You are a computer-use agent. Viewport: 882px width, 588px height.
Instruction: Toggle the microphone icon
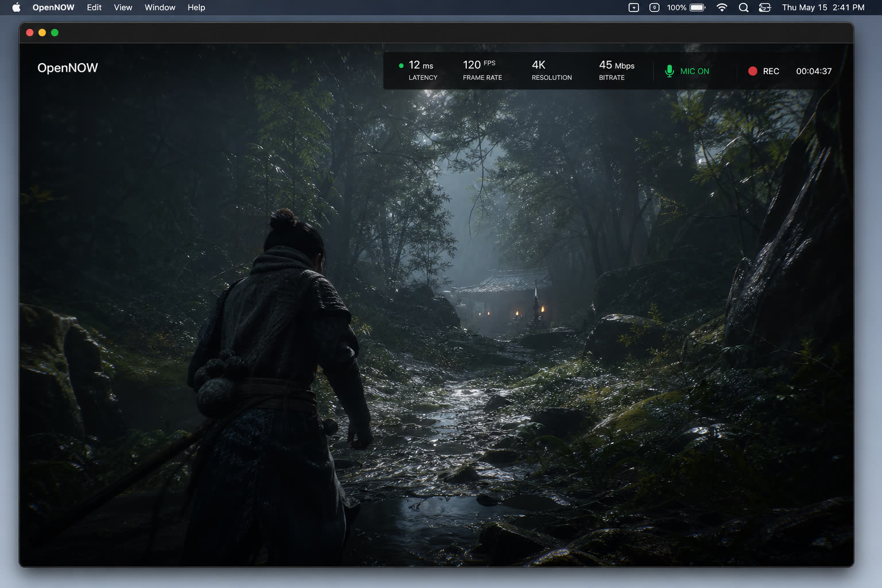point(669,71)
